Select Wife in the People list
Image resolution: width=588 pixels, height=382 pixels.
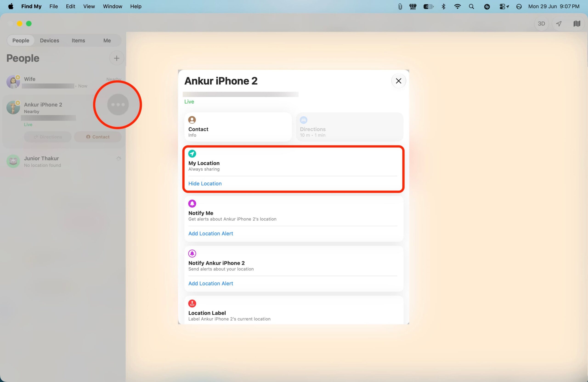(x=64, y=82)
